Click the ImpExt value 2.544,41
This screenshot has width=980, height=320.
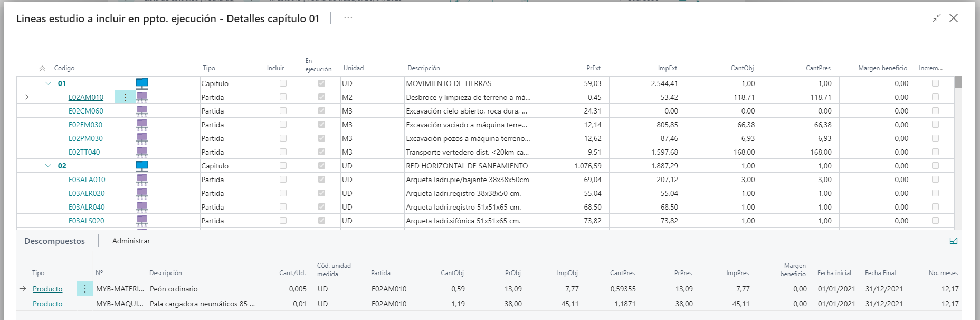pos(664,83)
